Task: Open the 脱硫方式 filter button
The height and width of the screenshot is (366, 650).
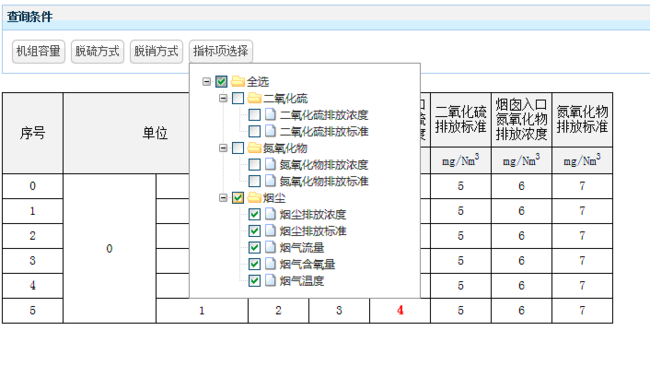Action: pos(97,51)
